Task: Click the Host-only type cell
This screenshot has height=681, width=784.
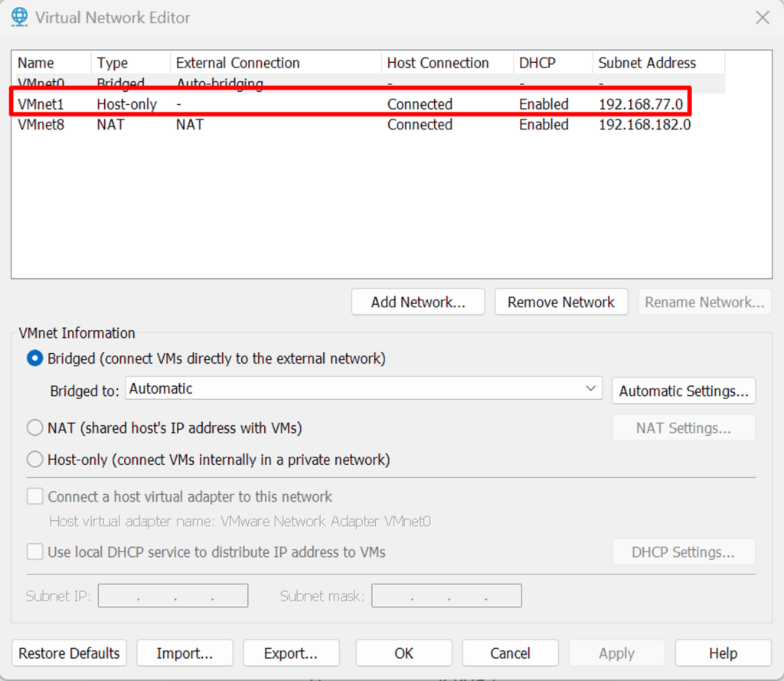Action: click(x=126, y=104)
